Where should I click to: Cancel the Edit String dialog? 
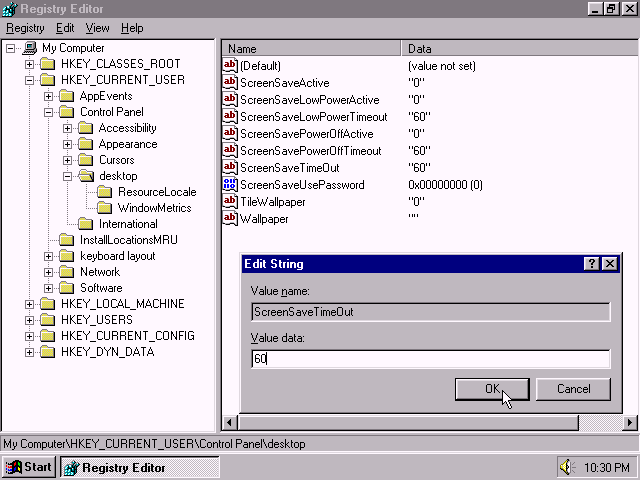tap(573, 389)
